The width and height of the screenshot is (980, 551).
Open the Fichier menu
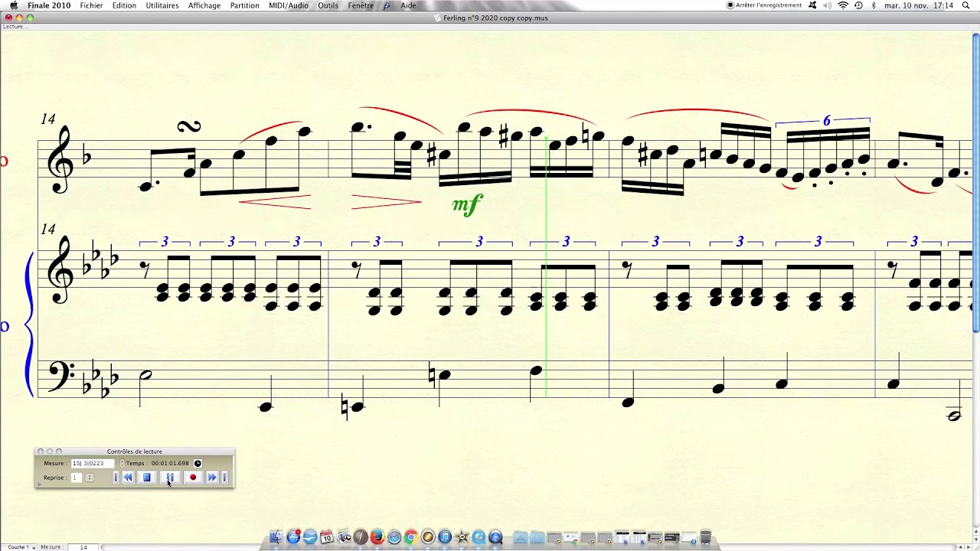tap(91, 5)
